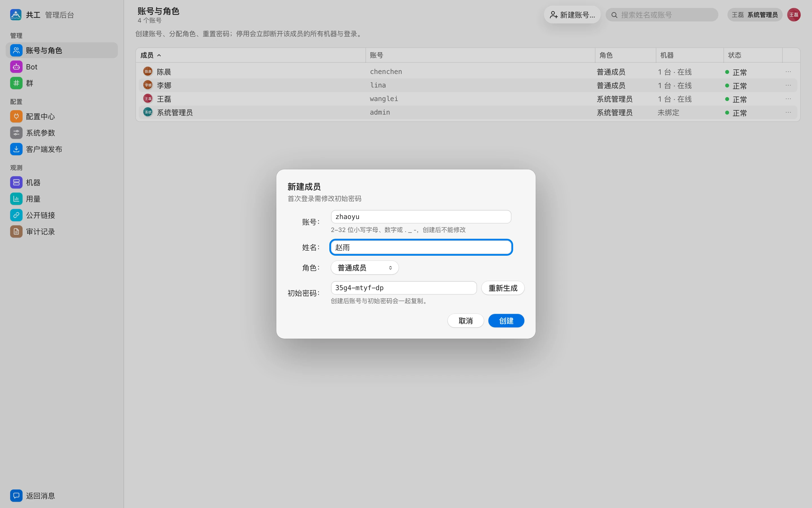Click the 初始密码 field

[x=404, y=288]
